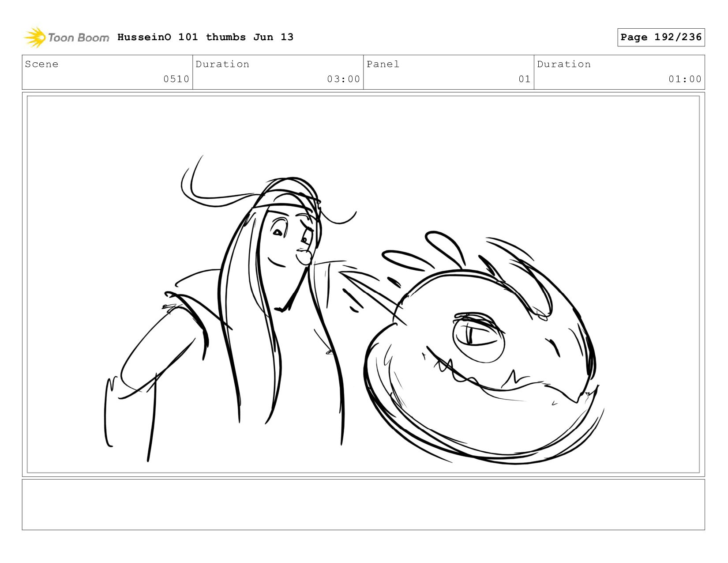The height and width of the screenshot is (563, 728).
Task: Click the 'Scene' label
Action: (42, 64)
